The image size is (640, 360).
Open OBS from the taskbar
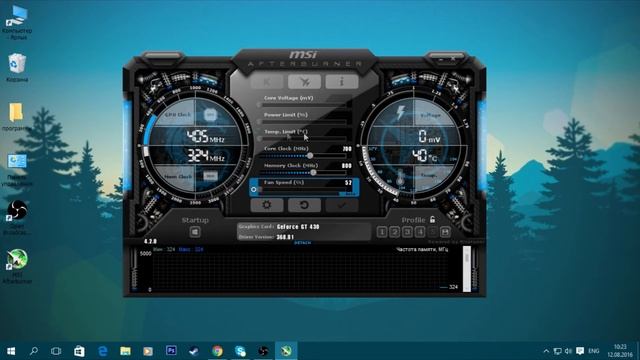coord(263,351)
